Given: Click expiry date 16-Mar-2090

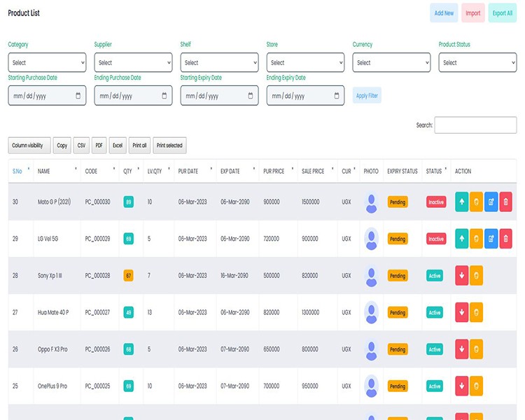Looking at the screenshot, I should pos(234,275).
